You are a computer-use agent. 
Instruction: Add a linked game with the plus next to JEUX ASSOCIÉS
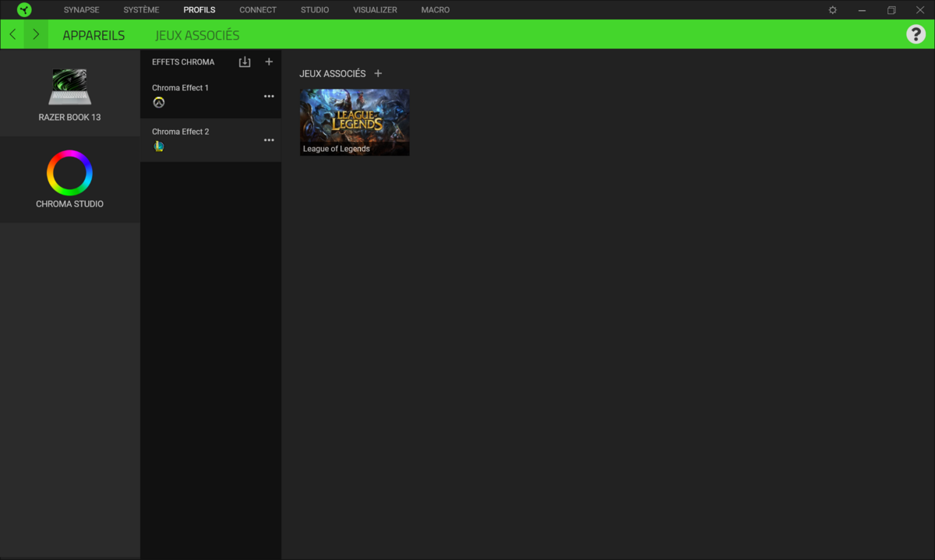379,73
